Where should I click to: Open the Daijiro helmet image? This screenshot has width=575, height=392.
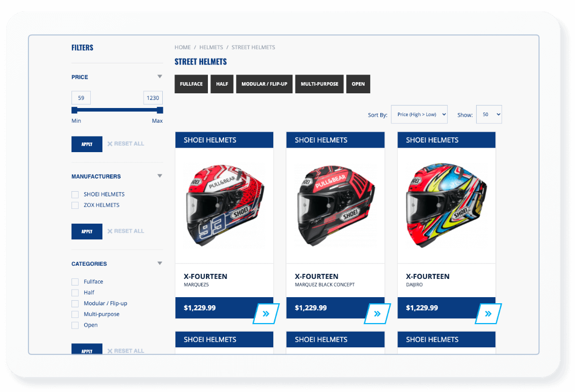point(446,205)
